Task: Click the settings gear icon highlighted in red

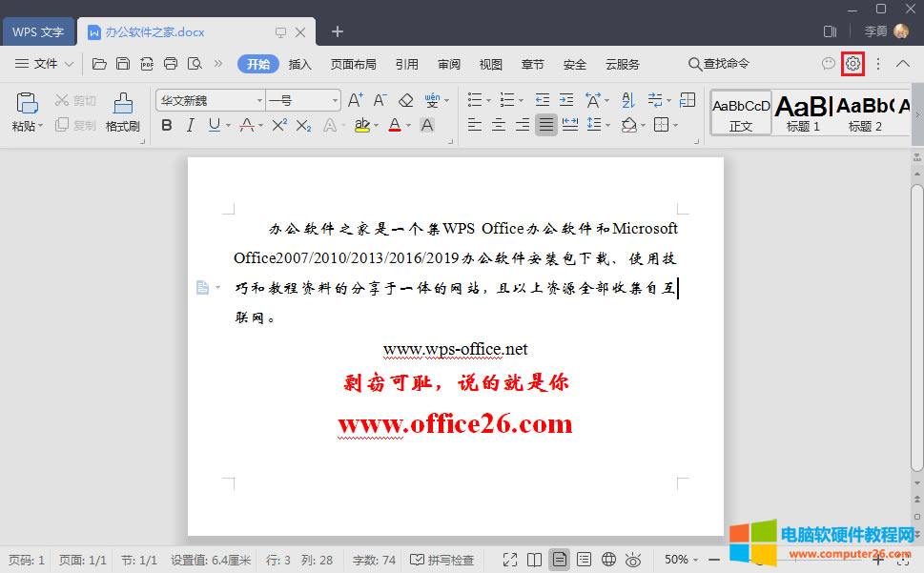Action: coord(852,64)
